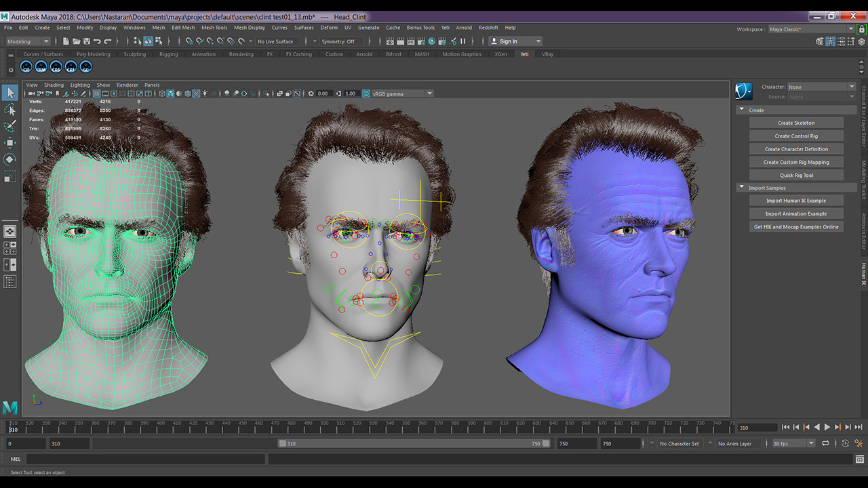Click the Quick Rig Tool button
Image resolution: width=868 pixels, height=488 pixels.
pos(796,175)
